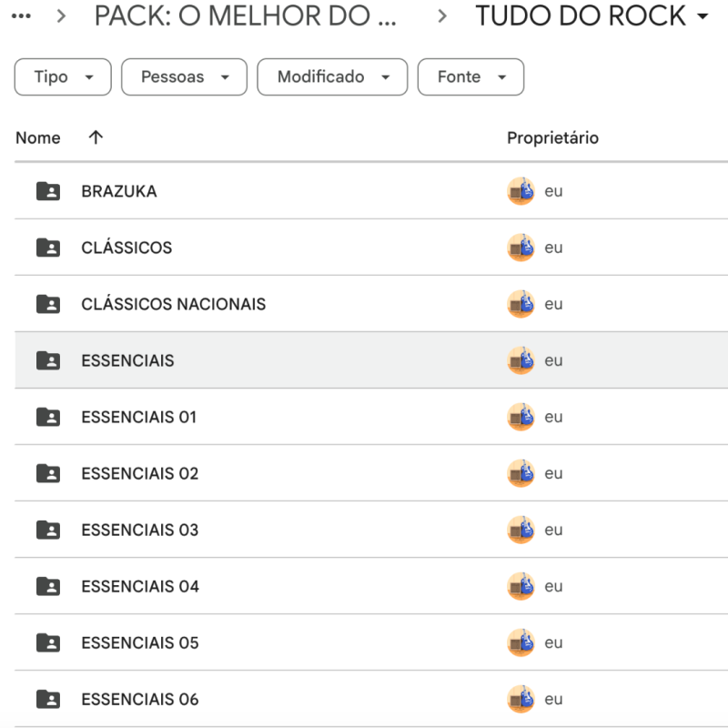728x728 pixels.
Task: Click the Proprietário column header
Action: (552, 137)
